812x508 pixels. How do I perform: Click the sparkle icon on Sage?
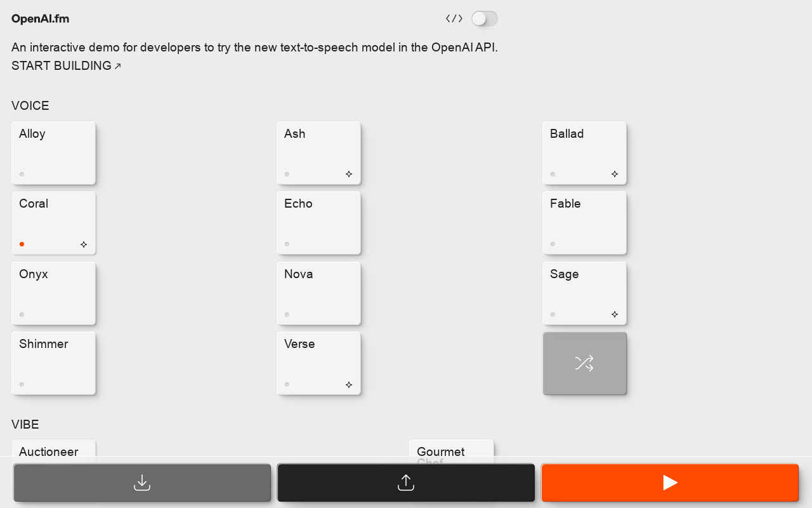pyautogui.click(x=615, y=314)
